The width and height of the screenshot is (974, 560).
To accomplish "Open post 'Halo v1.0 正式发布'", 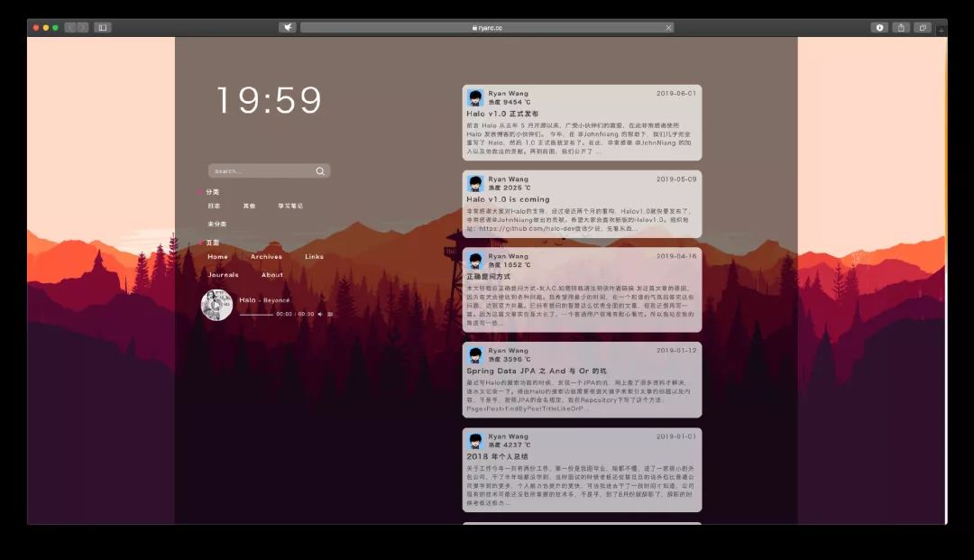I will 502,114.
